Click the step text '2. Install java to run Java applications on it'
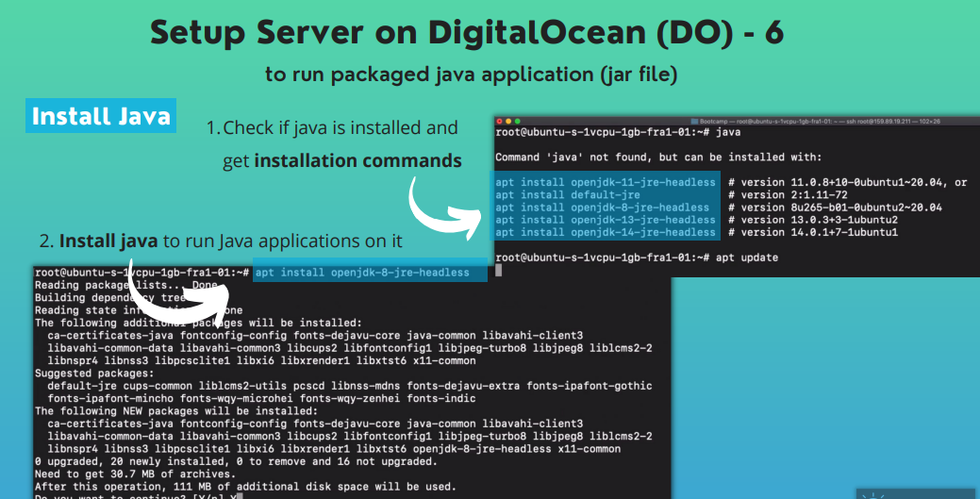980x499 pixels. point(221,241)
